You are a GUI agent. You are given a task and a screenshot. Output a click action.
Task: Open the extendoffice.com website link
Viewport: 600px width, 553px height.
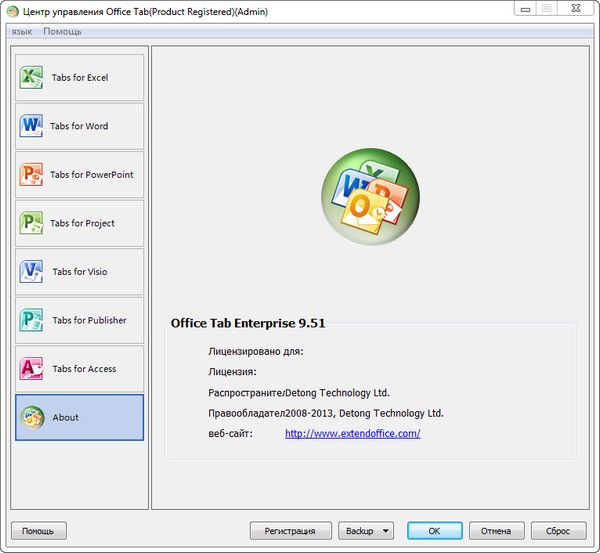pyautogui.click(x=353, y=434)
